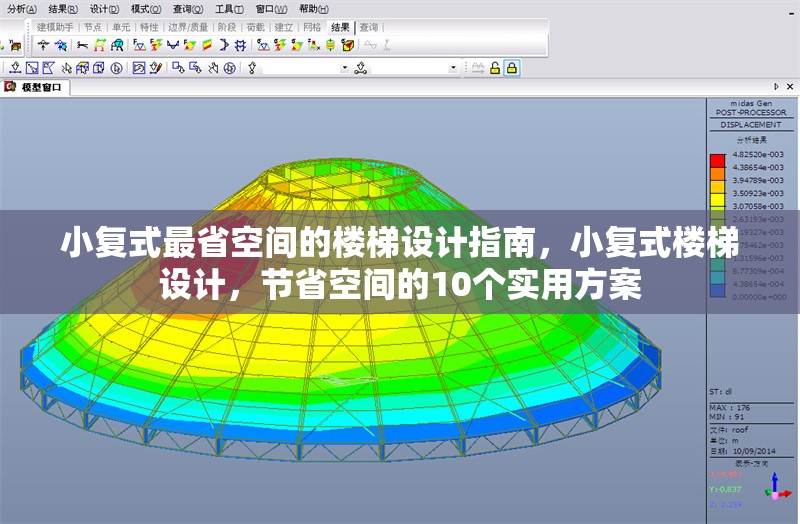Switch to the 建模助手 toolbar tab

coord(55,27)
